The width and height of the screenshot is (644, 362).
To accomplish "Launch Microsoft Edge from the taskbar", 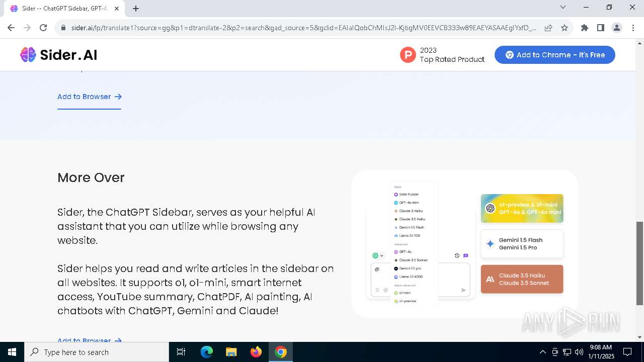I will [206, 352].
